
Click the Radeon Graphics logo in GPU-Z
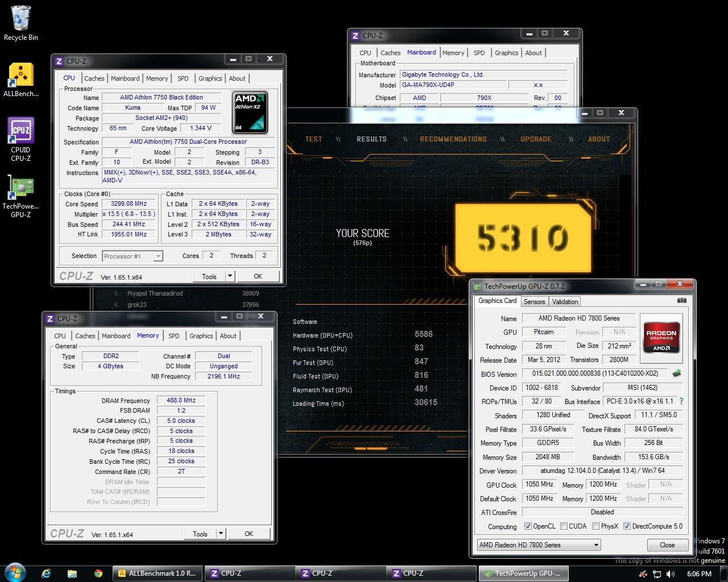661,338
